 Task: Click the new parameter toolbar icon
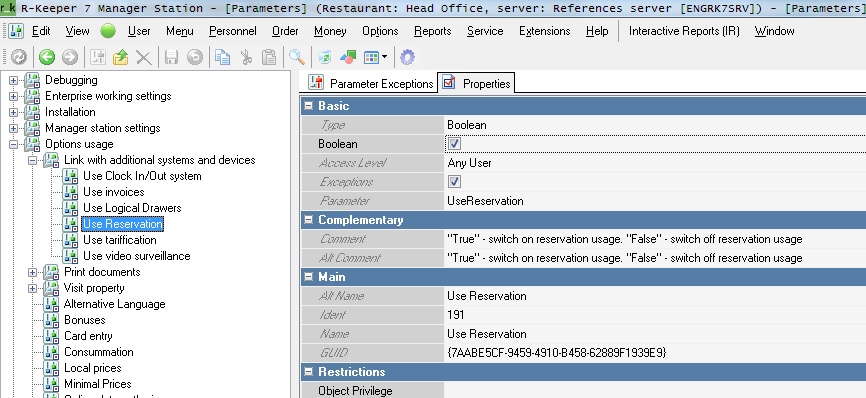point(98,57)
